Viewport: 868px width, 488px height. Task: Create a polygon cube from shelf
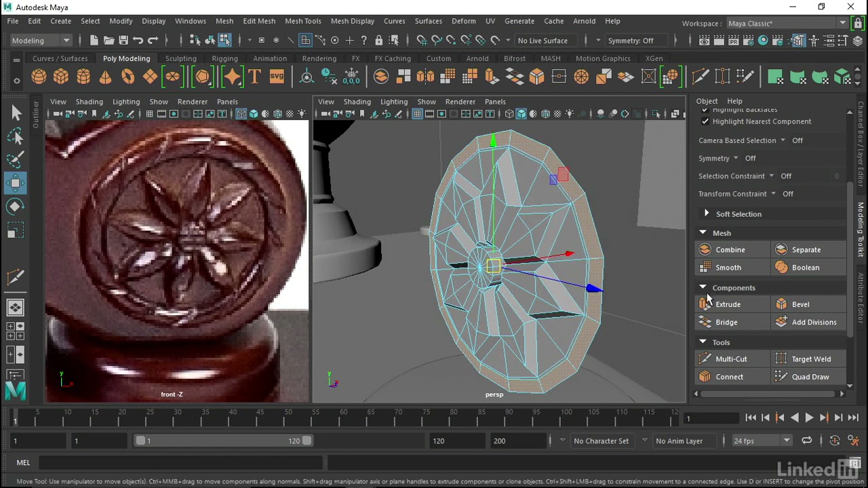pyautogui.click(x=61, y=77)
